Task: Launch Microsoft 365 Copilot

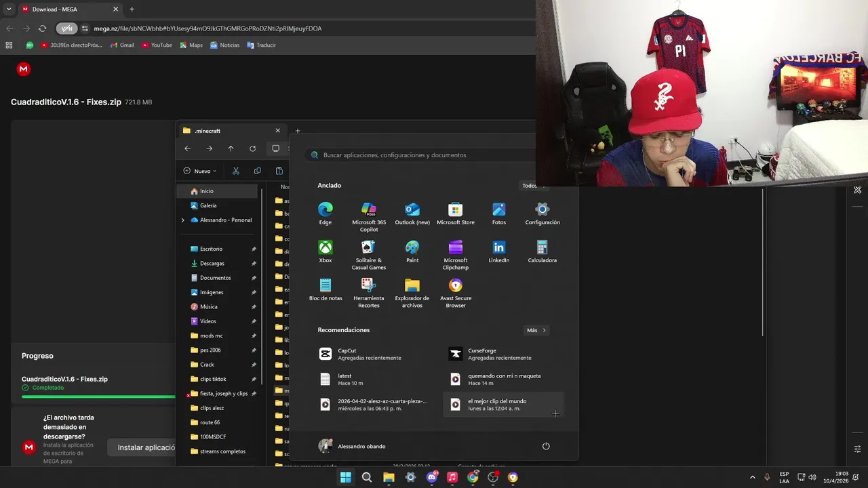Action: pyautogui.click(x=369, y=217)
